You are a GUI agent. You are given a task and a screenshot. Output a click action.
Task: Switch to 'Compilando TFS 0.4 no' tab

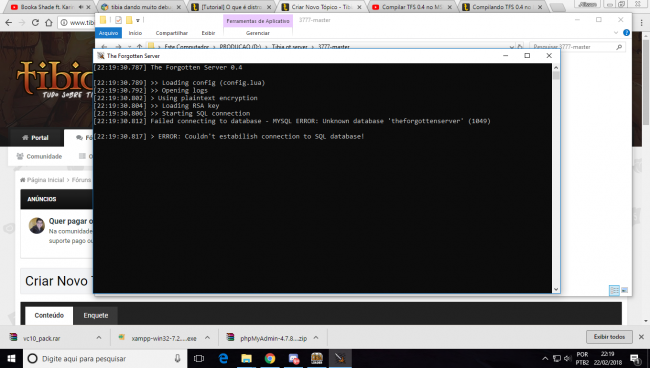point(502,7)
